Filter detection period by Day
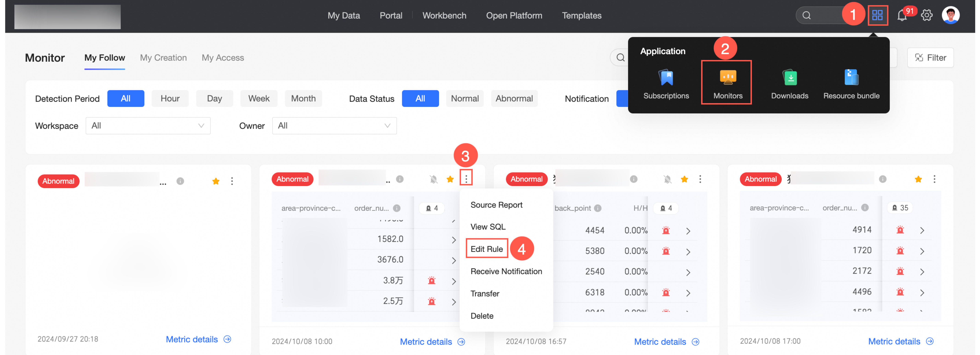 (x=214, y=99)
